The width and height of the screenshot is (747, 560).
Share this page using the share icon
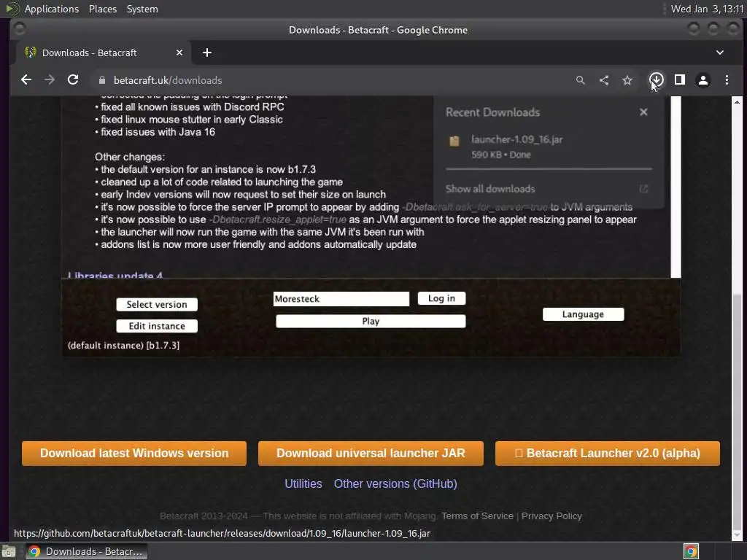point(604,80)
